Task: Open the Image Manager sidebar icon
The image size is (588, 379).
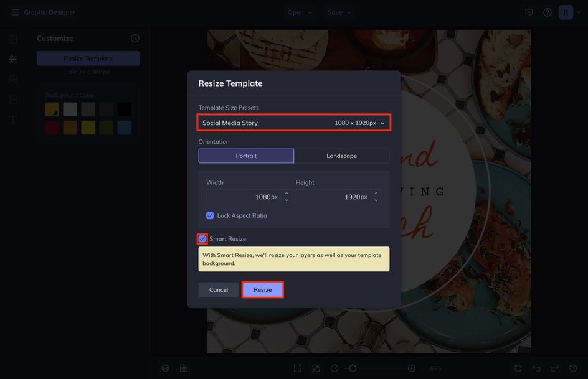Action: tap(13, 39)
